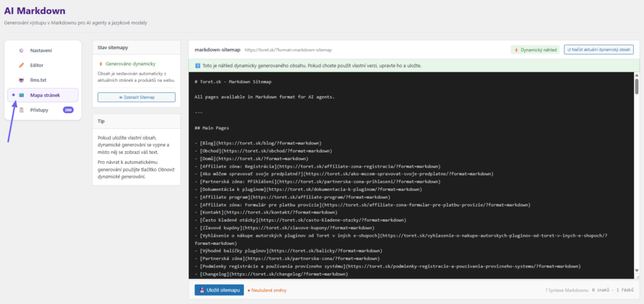Viewport: 644px width, 304px height.
Task: Click the Přístupy clipboard icon
Action: click(x=21, y=110)
